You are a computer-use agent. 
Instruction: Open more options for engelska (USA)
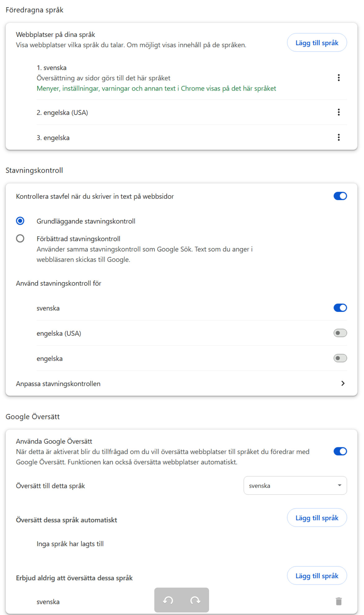338,112
